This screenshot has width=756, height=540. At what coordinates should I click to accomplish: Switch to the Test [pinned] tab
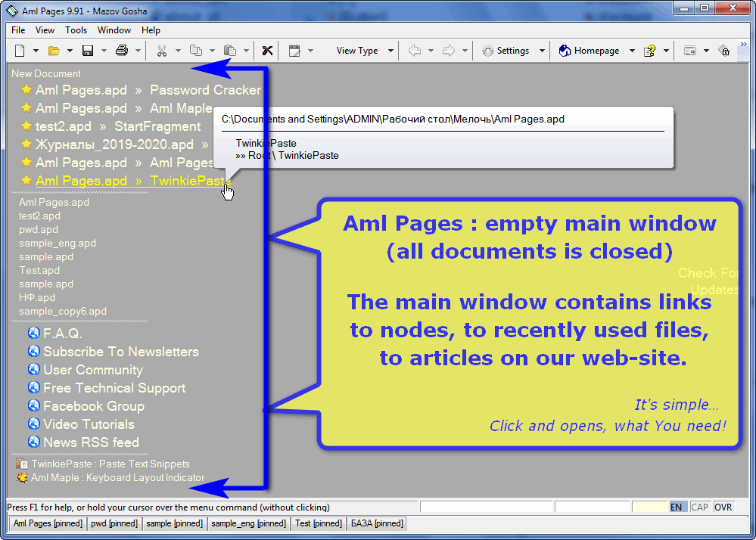[319, 523]
